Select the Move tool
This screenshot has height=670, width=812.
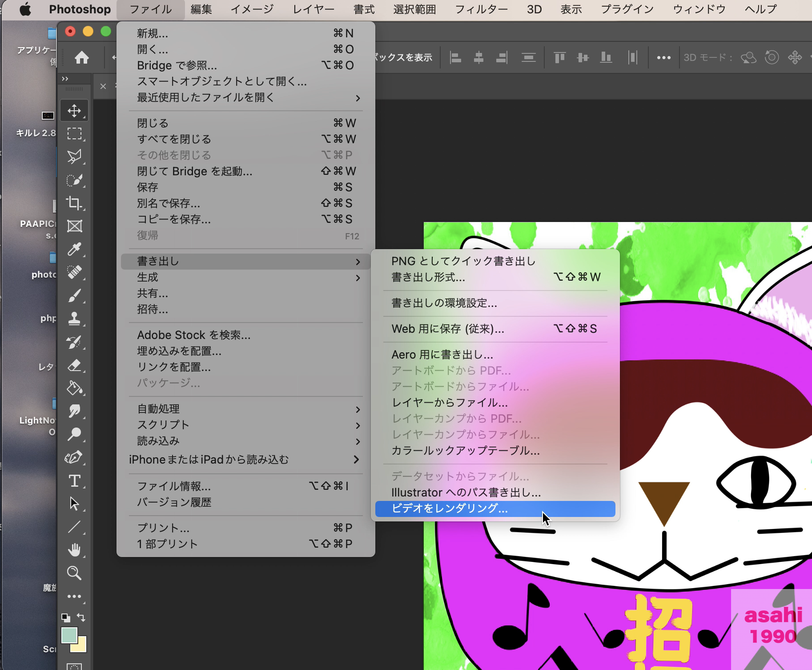pos(74,110)
